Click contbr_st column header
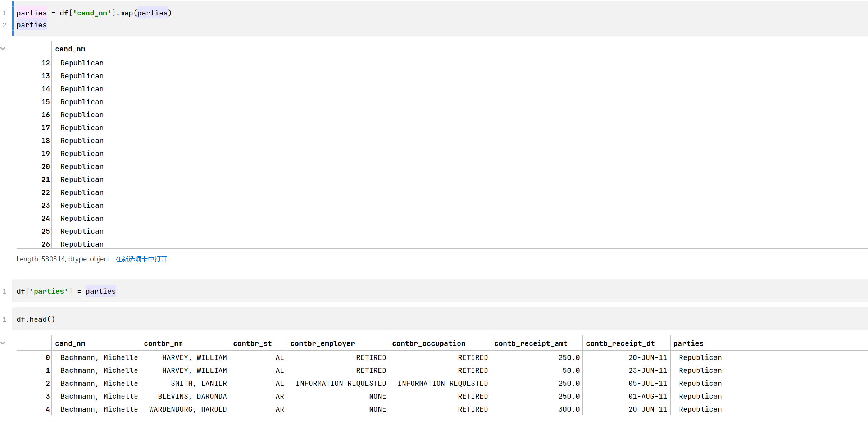868x421 pixels. tap(252, 343)
